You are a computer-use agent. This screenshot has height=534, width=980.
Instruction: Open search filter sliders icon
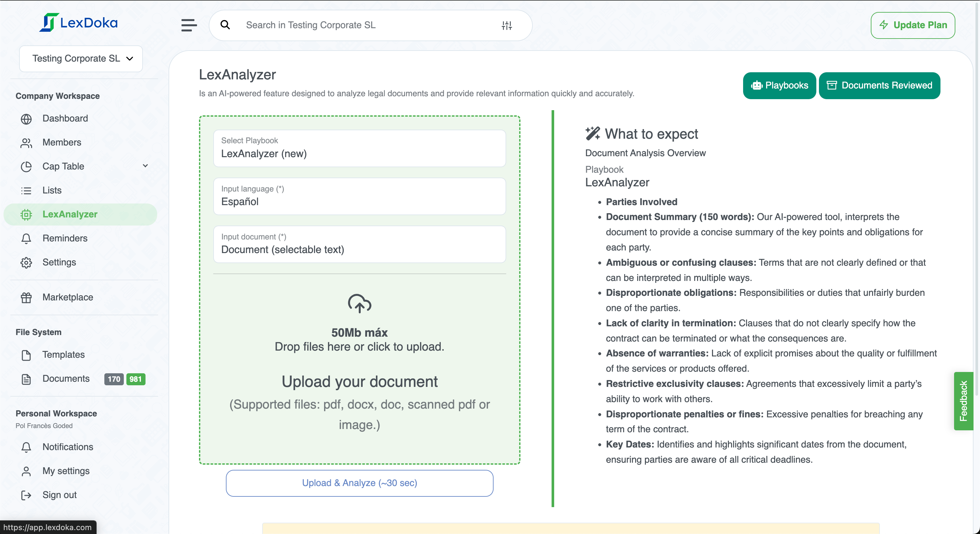click(506, 25)
